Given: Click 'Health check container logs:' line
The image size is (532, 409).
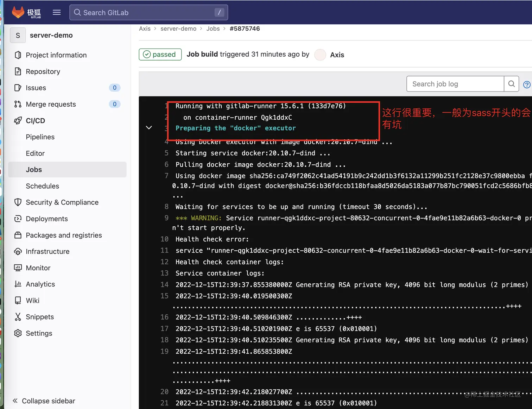Looking at the screenshot, I should point(229,262).
